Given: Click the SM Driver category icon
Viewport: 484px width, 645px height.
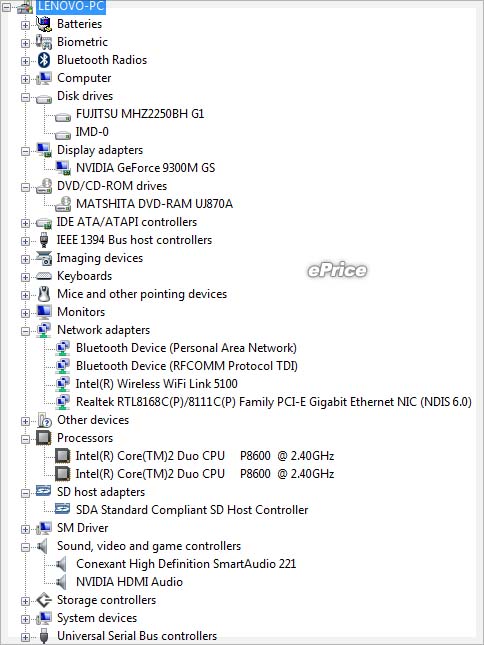Looking at the screenshot, I should [x=44, y=528].
